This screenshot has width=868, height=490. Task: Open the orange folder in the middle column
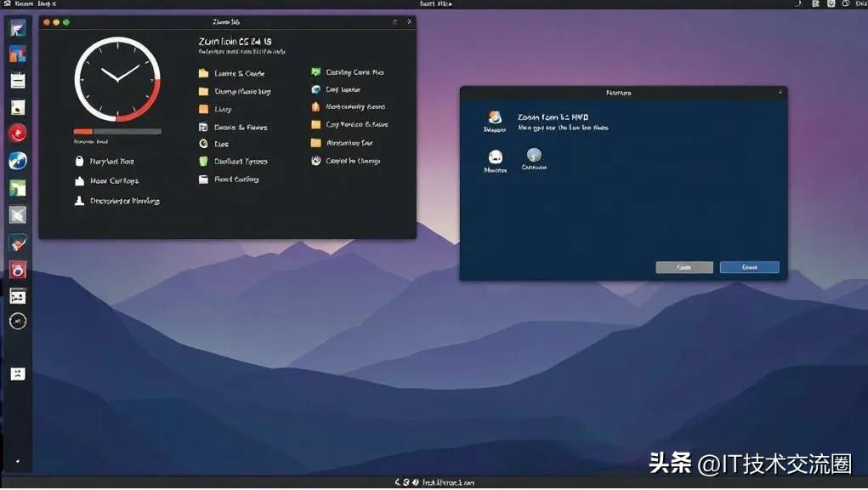tap(215, 109)
